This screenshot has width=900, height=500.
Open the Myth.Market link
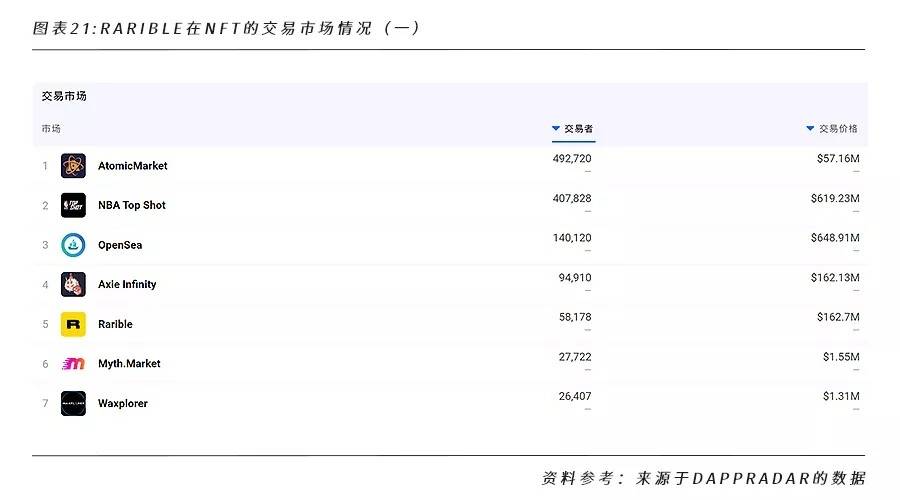tap(129, 364)
